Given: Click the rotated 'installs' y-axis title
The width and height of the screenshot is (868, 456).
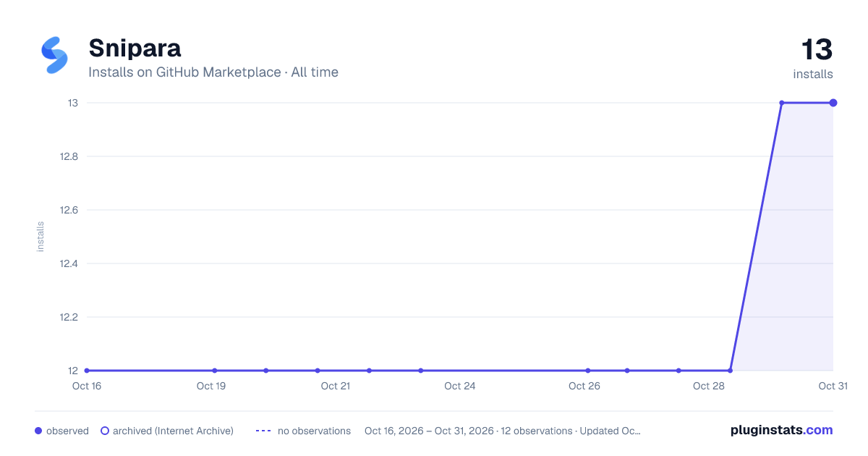Looking at the screenshot, I should click(41, 237).
